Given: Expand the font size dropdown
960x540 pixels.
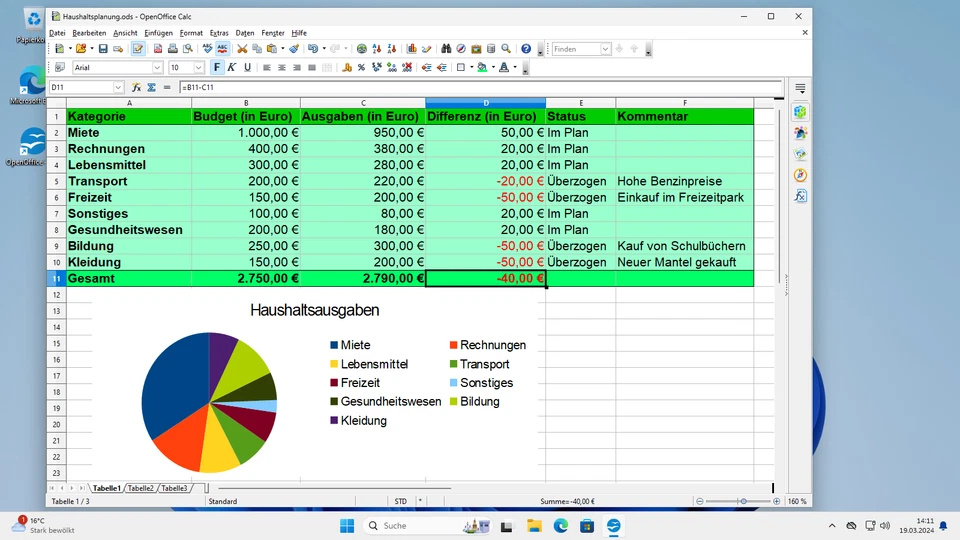Looking at the screenshot, I should coord(199,68).
